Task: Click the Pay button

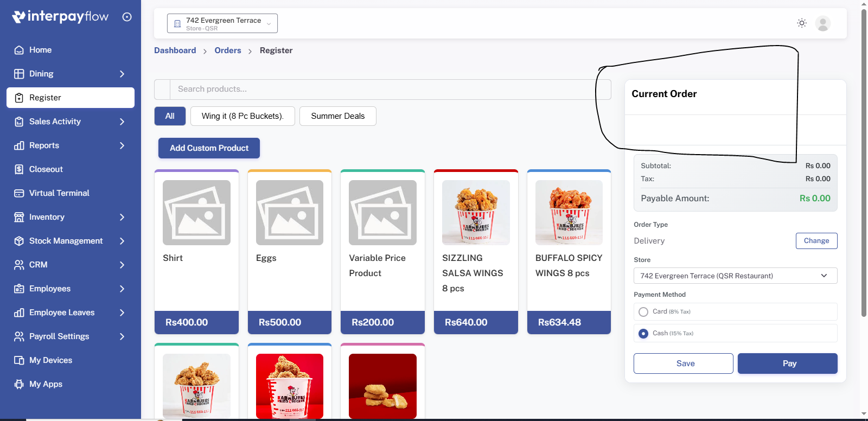Action: click(788, 363)
